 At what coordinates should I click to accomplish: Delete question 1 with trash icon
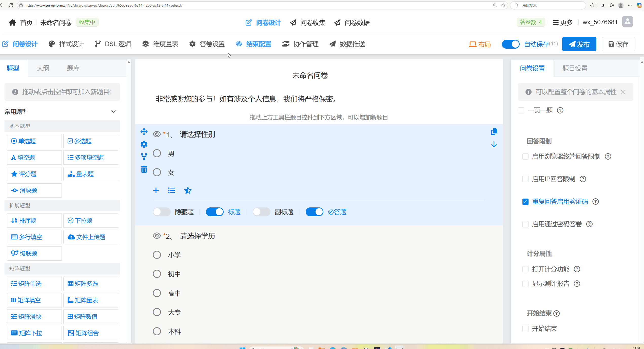(x=144, y=169)
